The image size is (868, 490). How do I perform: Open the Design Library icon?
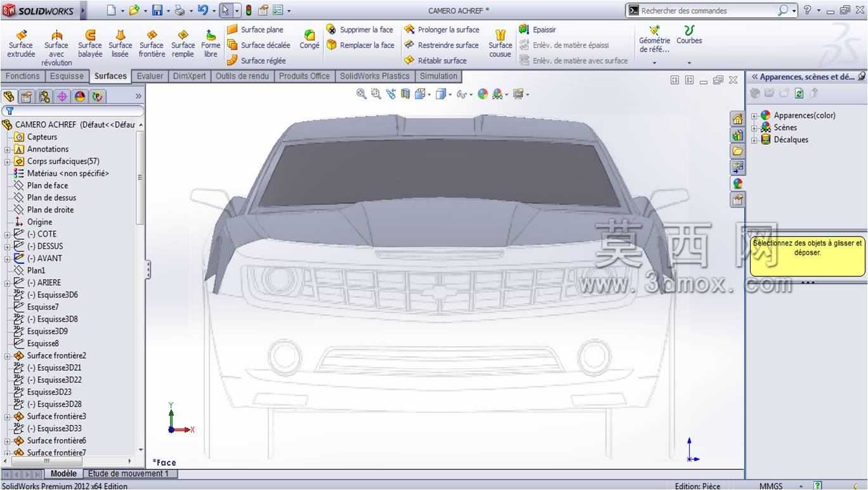pyautogui.click(x=737, y=135)
